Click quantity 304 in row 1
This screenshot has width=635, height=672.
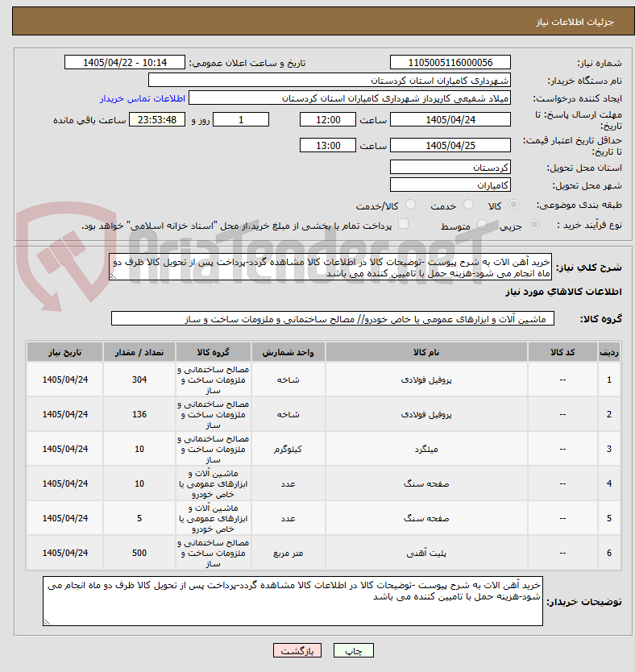(x=139, y=380)
